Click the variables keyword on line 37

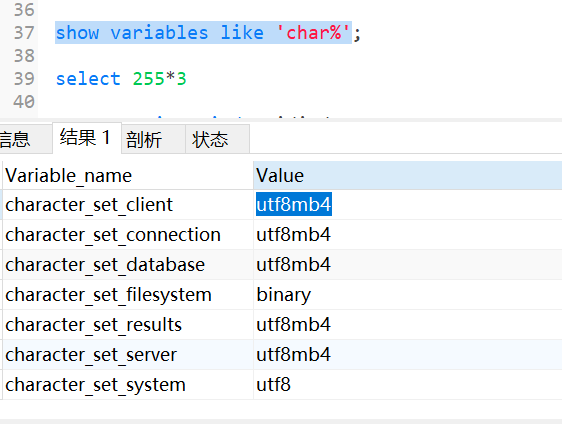coord(159,33)
